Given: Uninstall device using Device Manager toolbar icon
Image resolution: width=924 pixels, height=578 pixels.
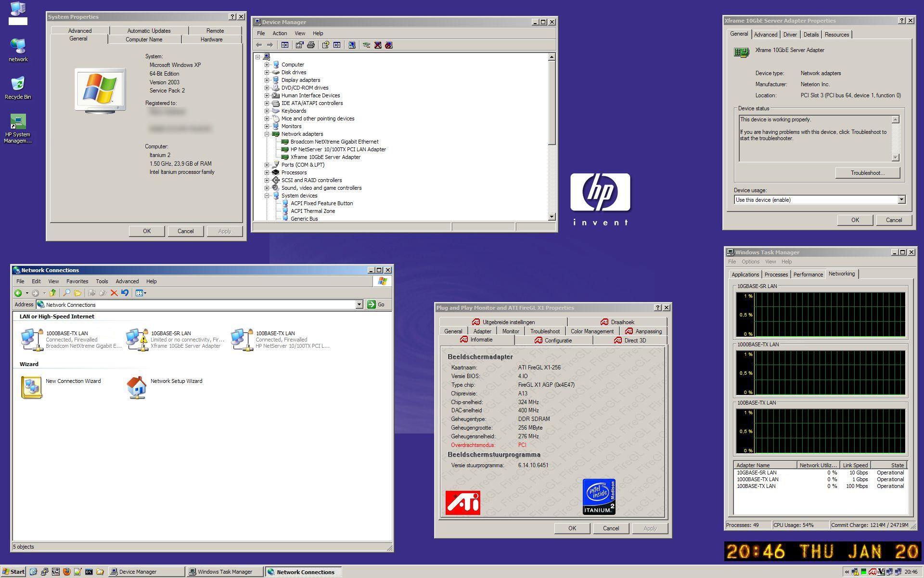Looking at the screenshot, I should 377,45.
